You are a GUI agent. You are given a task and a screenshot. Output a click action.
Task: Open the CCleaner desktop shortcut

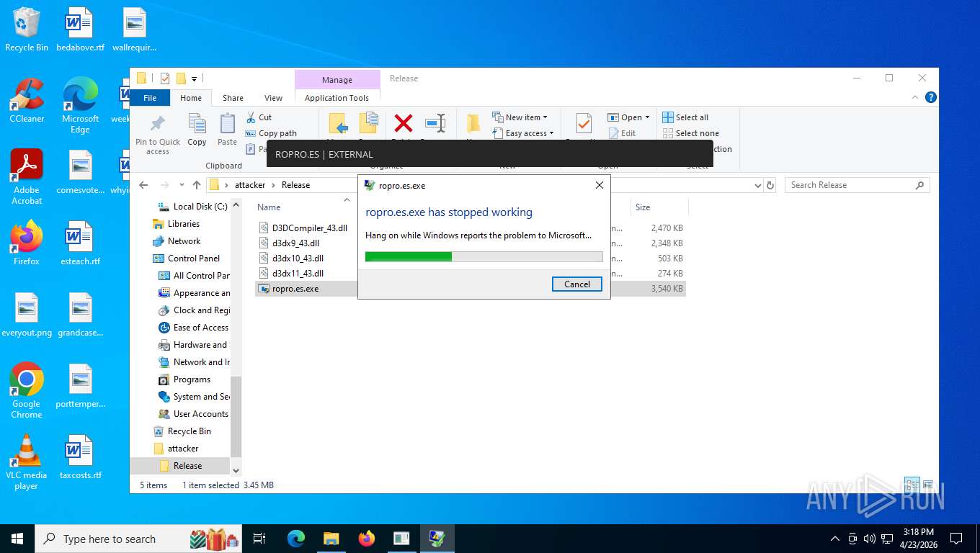tap(27, 102)
